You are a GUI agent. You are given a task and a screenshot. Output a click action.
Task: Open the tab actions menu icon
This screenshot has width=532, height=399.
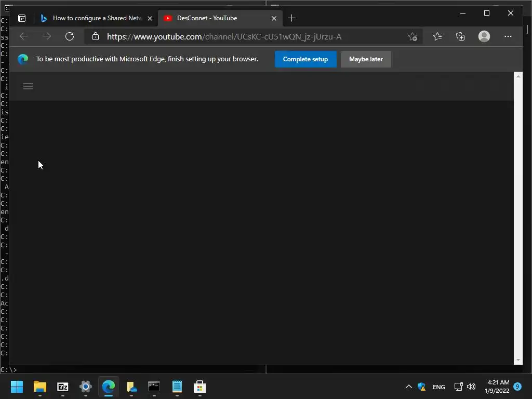tap(22, 18)
